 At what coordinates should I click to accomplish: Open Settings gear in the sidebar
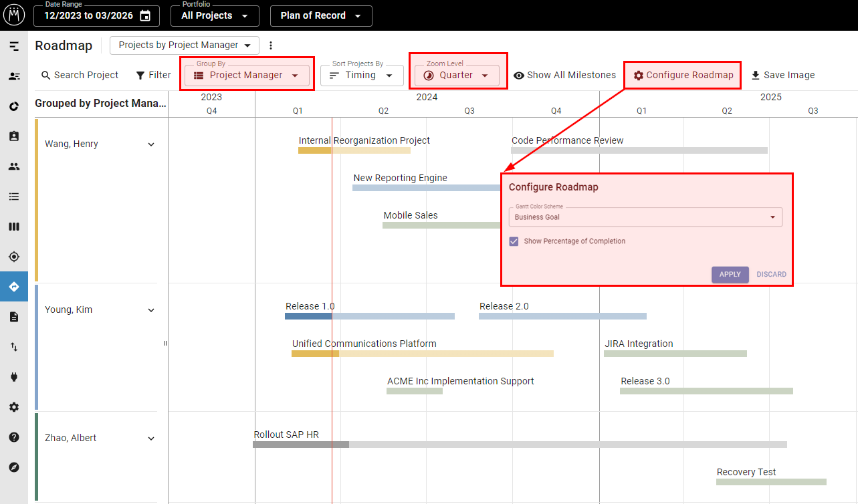[14, 406]
